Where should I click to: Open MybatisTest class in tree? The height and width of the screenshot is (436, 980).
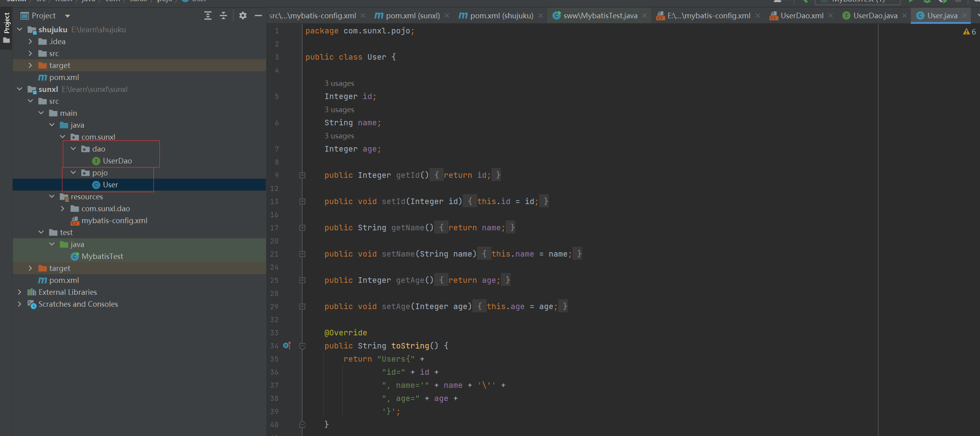102,256
